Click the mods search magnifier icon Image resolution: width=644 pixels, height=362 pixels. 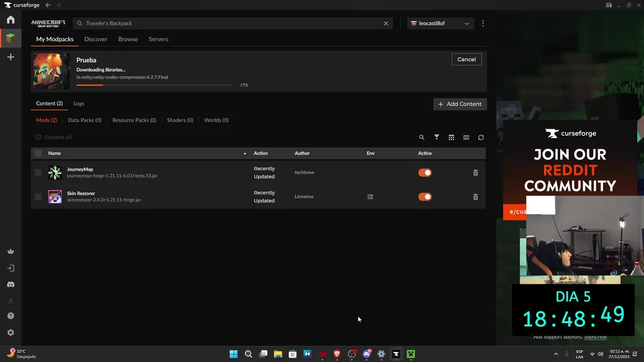pyautogui.click(x=422, y=137)
